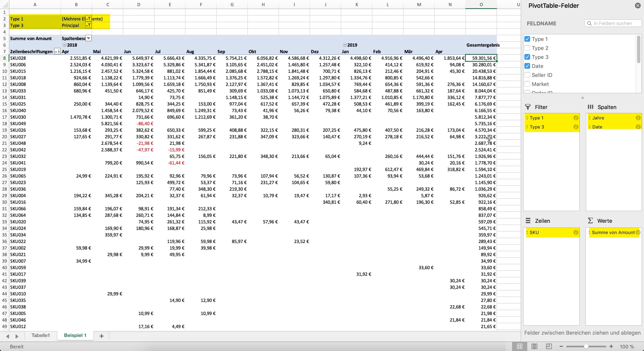Viewport: 644px width, 351px height.
Task: Switch to the Tabelle1 sheet tab
Action: 41,335
